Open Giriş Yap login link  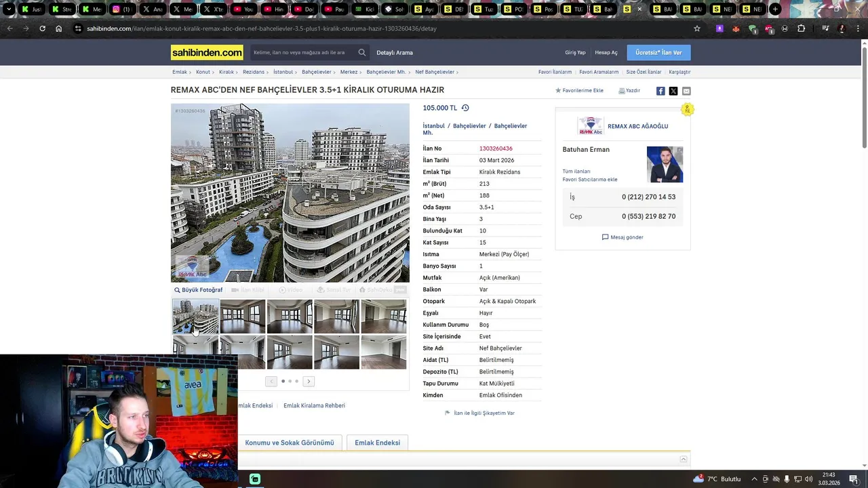(x=575, y=52)
